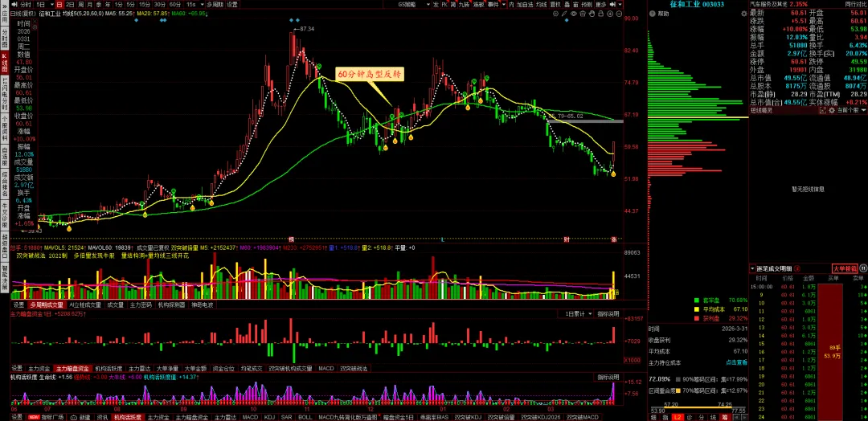Open the 更多 more tools menu

(x=600, y=4)
